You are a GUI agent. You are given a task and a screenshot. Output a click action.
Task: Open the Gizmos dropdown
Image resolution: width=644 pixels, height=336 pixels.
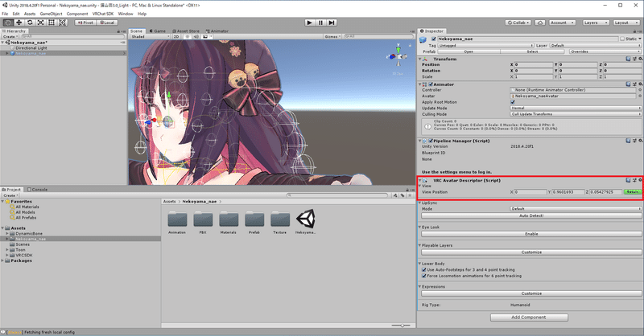[x=332, y=36]
